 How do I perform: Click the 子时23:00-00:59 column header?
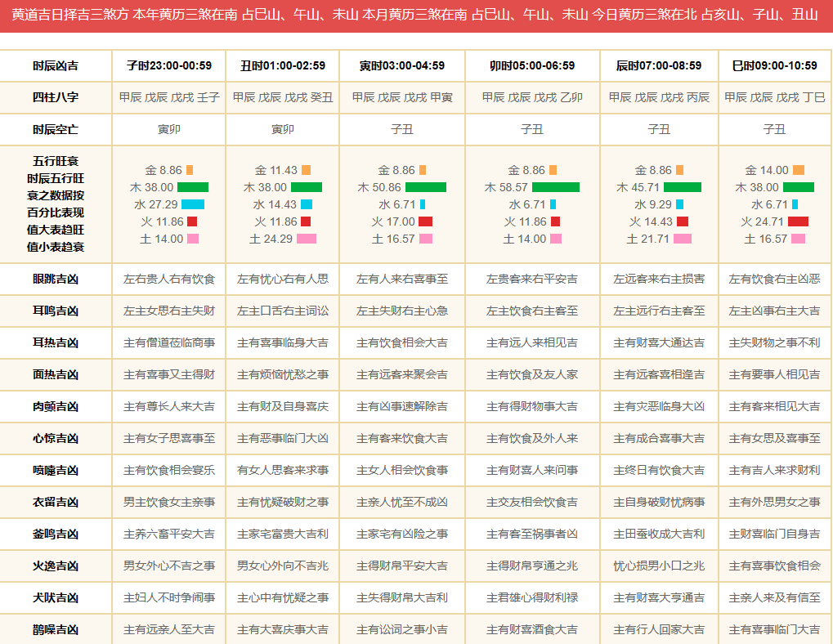coord(168,65)
